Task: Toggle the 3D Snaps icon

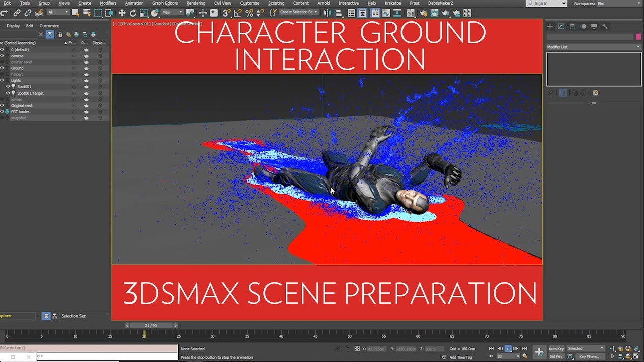Action: 226,13
